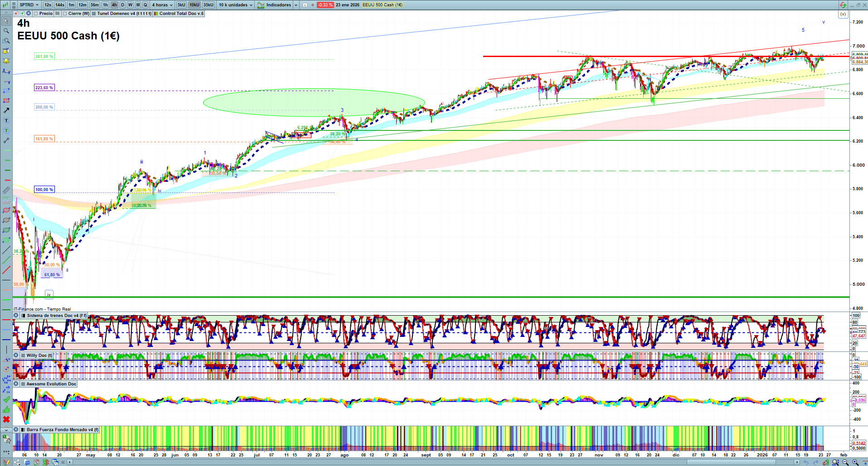
Task: Set history to 5kU units
Action: coord(181,5)
